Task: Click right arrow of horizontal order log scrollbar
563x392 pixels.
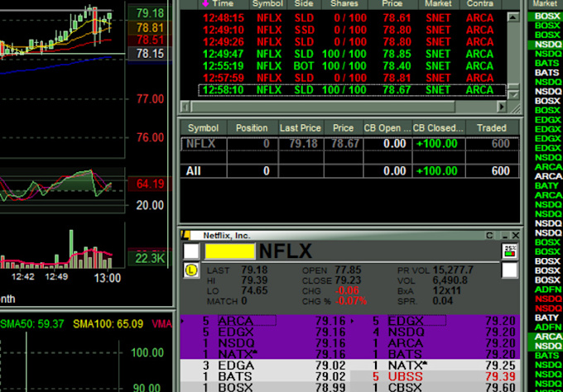Action: pyautogui.click(x=500, y=107)
